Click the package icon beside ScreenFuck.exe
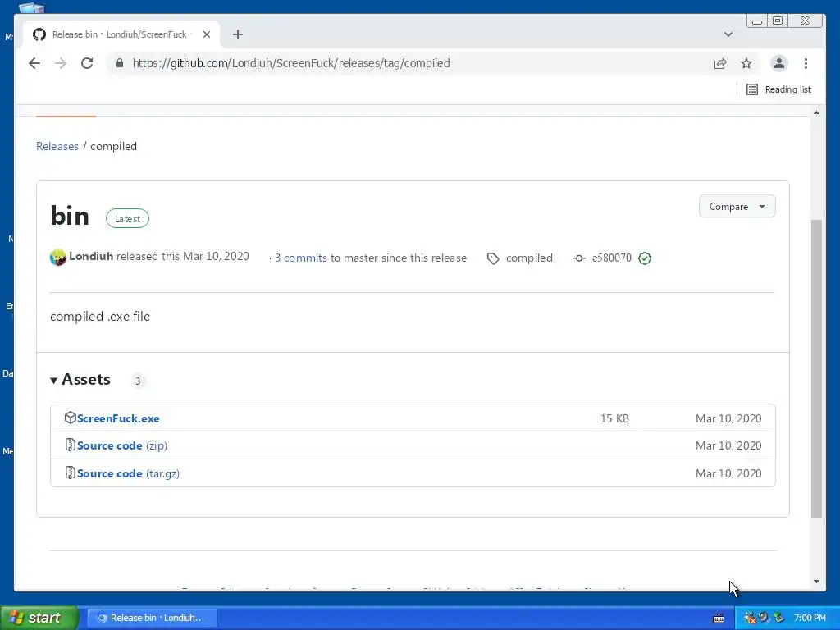The width and height of the screenshot is (840, 630). click(x=71, y=418)
